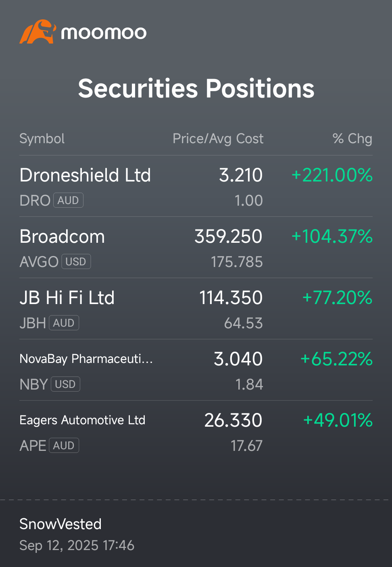Viewport: 392px width, 567px height.
Task: Click the USD badge next to NBY
Action: 65,384
